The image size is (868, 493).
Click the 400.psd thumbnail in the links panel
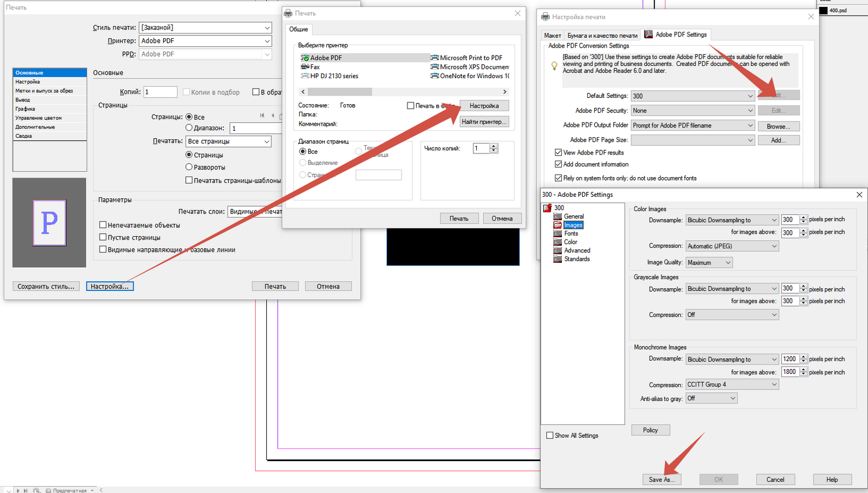point(823,10)
